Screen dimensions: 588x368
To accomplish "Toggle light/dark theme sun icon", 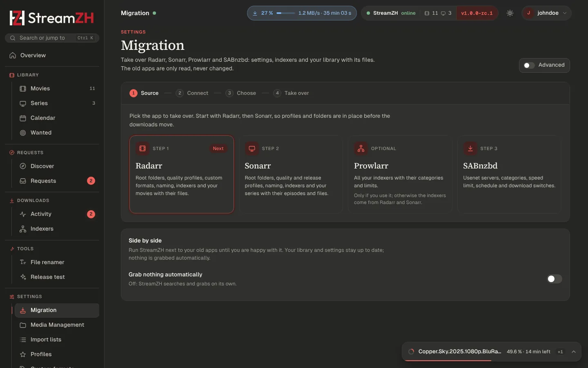I will [x=510, y=13].
